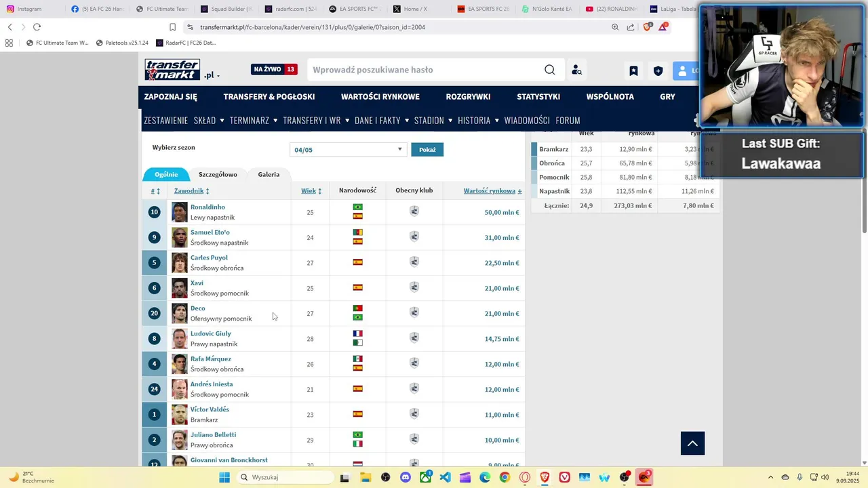
Task: Click the browser address bar URL
Action: [x=313, y=27]
